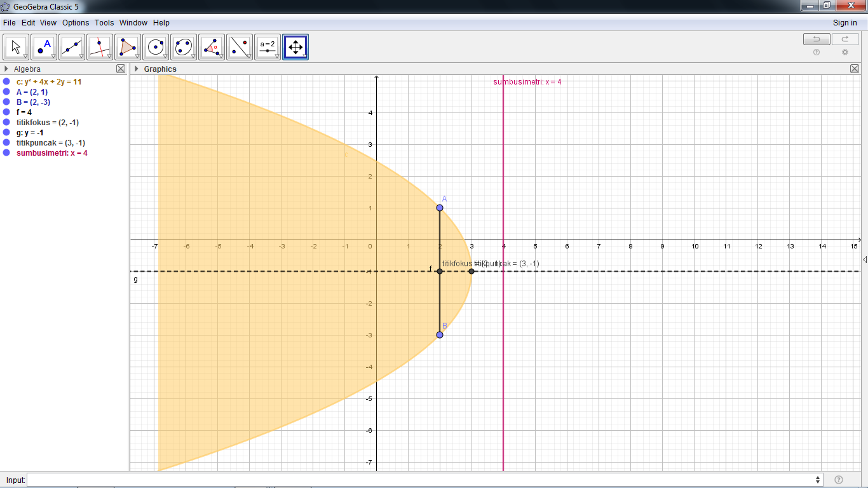Select the Point tool
Viewport: 868px width, 488px height.
tap(43, 46)
